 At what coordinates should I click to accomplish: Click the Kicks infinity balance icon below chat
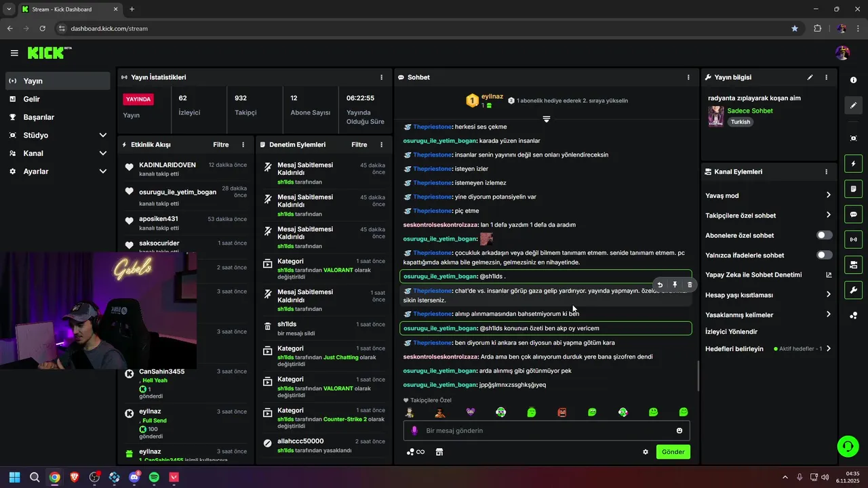(416, 452)
